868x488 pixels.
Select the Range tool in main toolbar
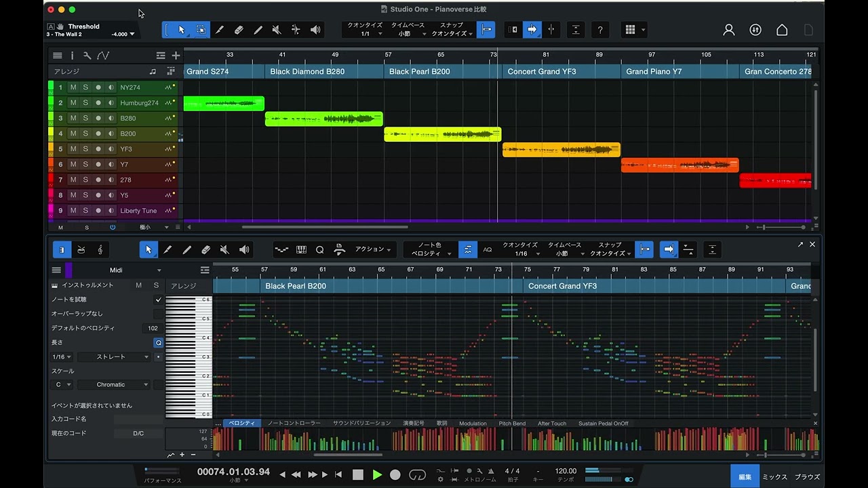pyautogui.click(x=201, y=30)
